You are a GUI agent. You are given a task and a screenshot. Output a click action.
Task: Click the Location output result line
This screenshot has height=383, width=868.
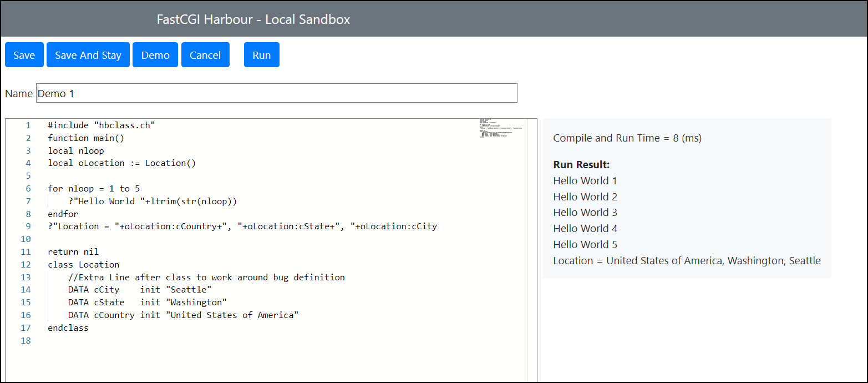pos(687,261)
